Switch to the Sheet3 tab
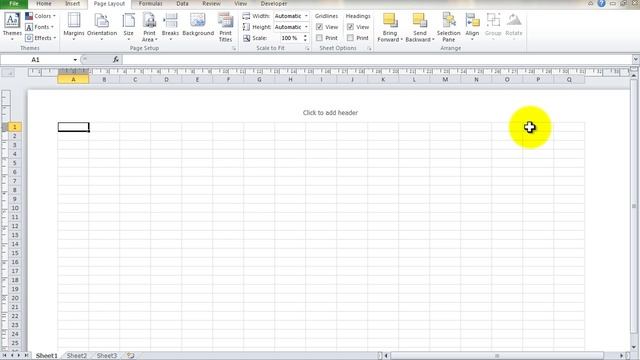The image size is (640, 360). tap(107, 356)
